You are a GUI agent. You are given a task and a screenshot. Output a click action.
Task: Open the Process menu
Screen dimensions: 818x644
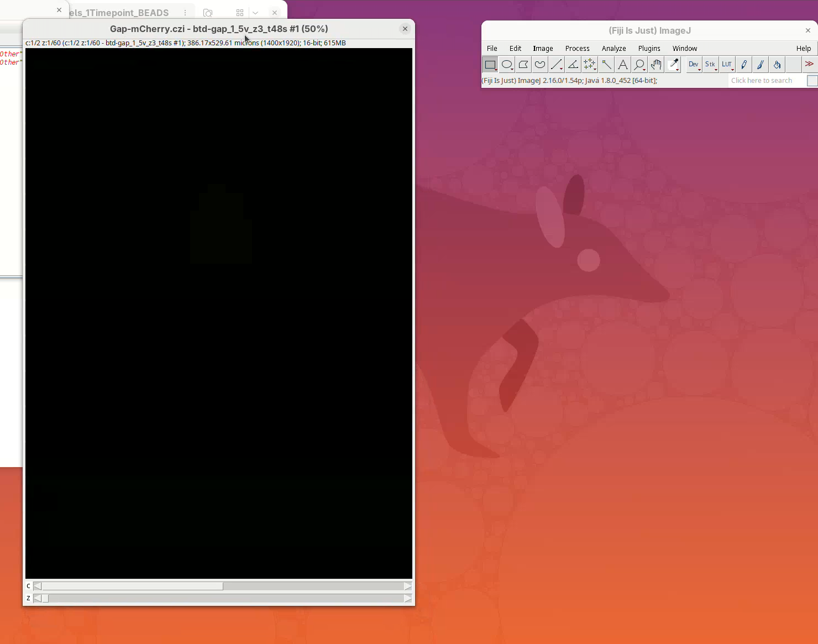577,49
